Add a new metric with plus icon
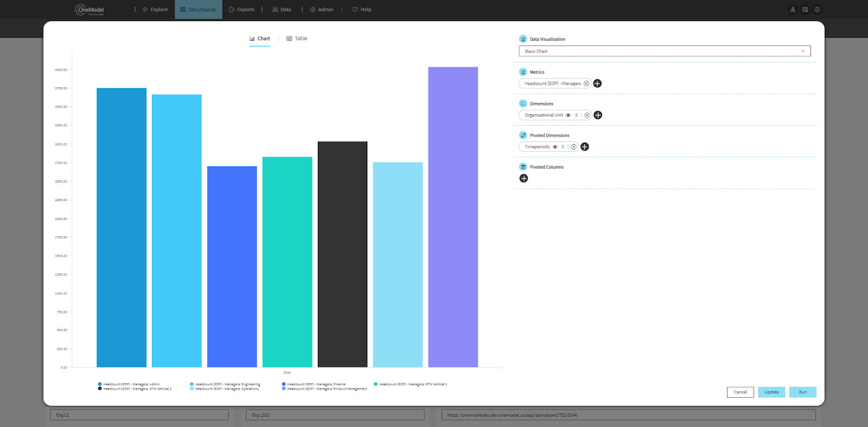This screenshot has height=427, width=868. pyautogui.click(x=597, y=83)
